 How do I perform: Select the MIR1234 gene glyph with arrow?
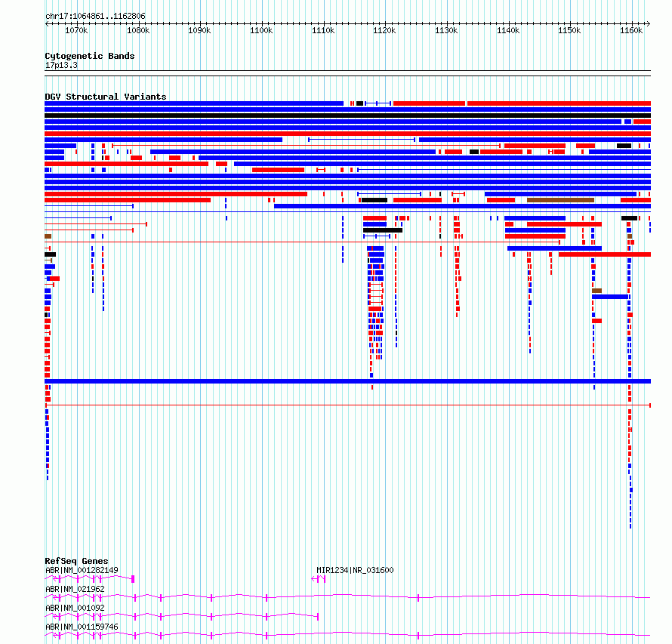[319, 579]
